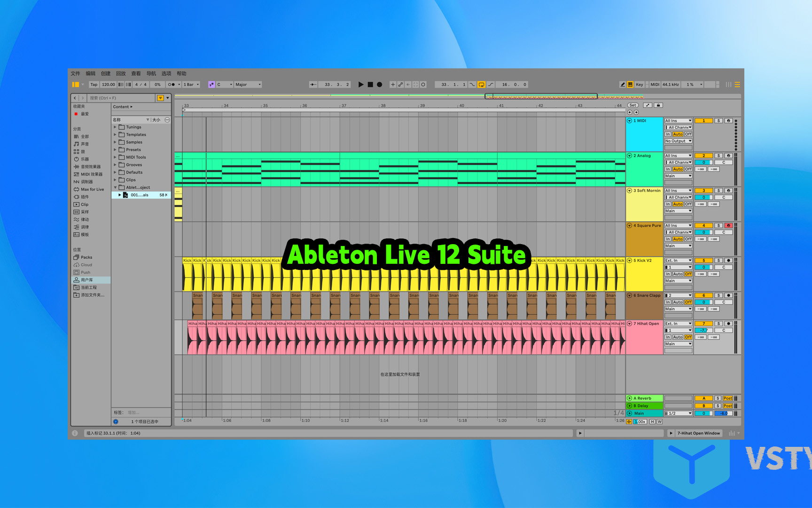Enable Draw Mode pencil icon
Viewport: 812px width, 508px height.
click(x=623, y=85)
